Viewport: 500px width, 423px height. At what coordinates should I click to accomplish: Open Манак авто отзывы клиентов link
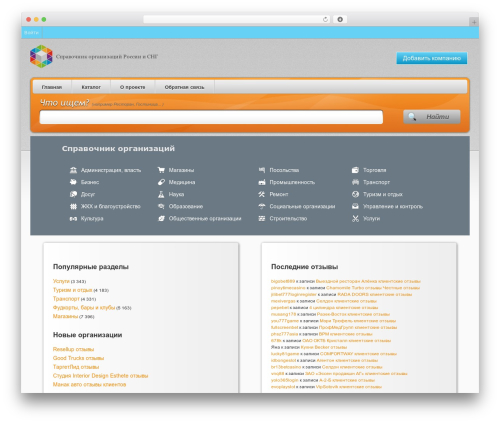pyautogui.click(x=89, y=384)
